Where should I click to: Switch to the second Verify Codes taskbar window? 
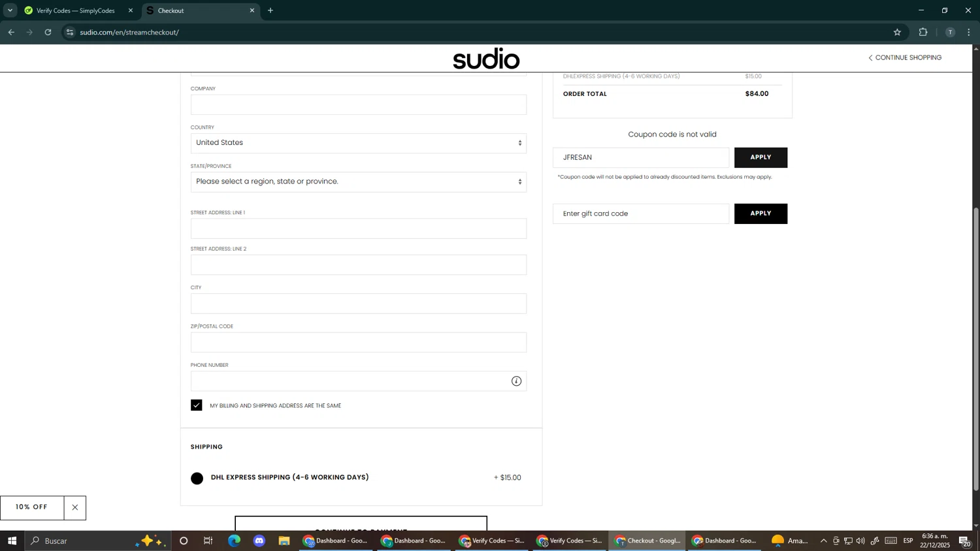pyautogui.click(x=570, y=541)
